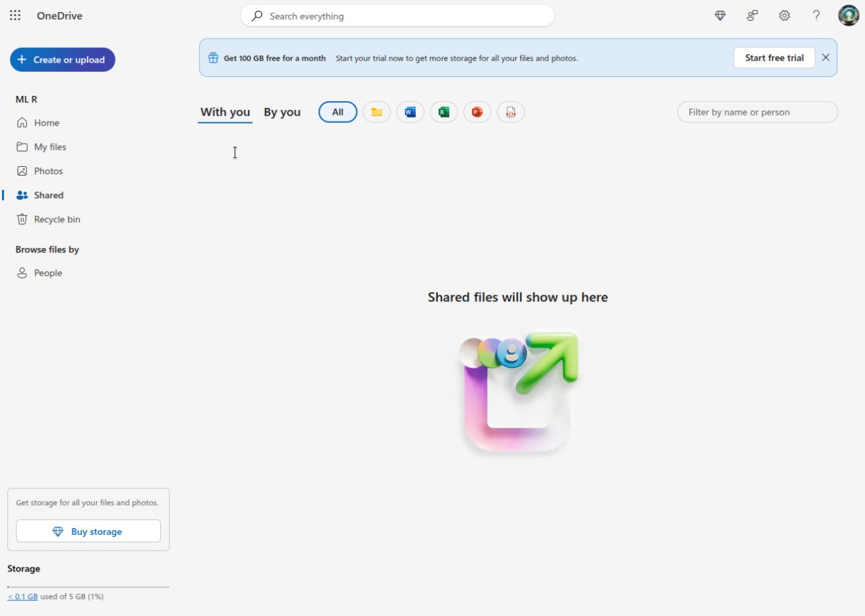Click the Filter by name or person field

pos(757,112)
